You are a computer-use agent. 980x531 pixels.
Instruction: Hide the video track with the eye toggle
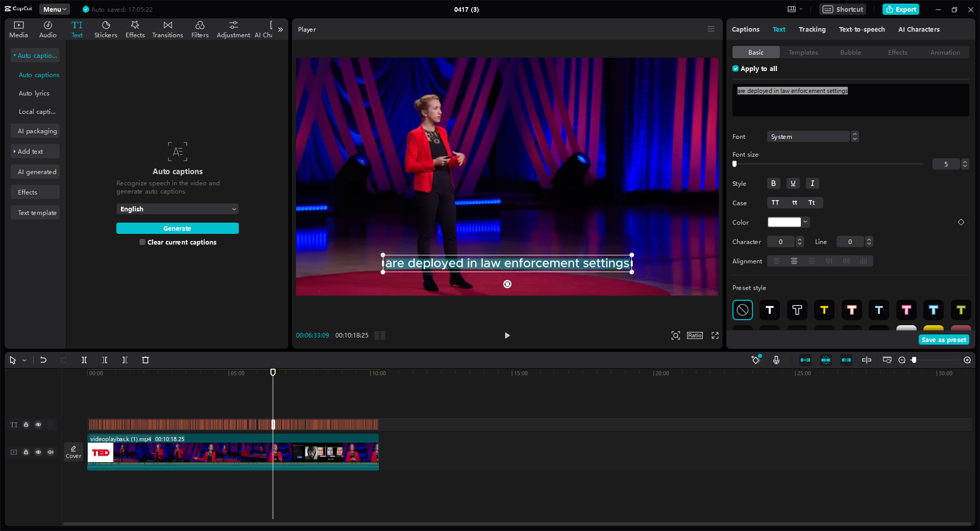(x=38, y=452)
